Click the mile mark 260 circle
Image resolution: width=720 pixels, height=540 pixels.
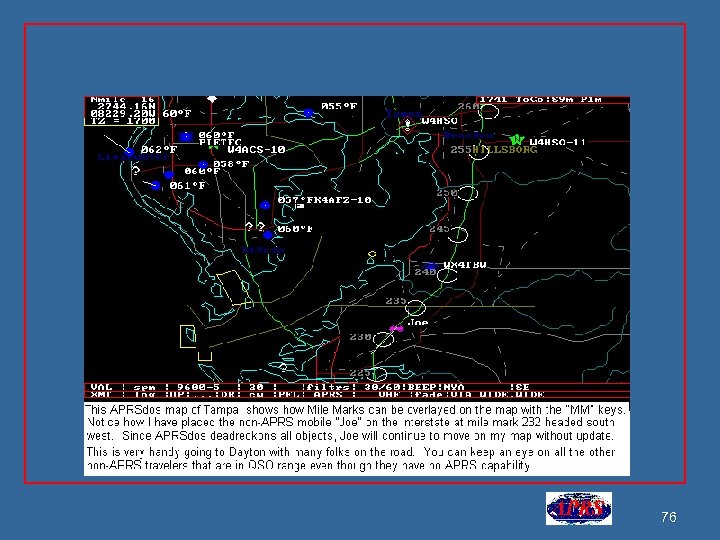click(x=488, y=111)
